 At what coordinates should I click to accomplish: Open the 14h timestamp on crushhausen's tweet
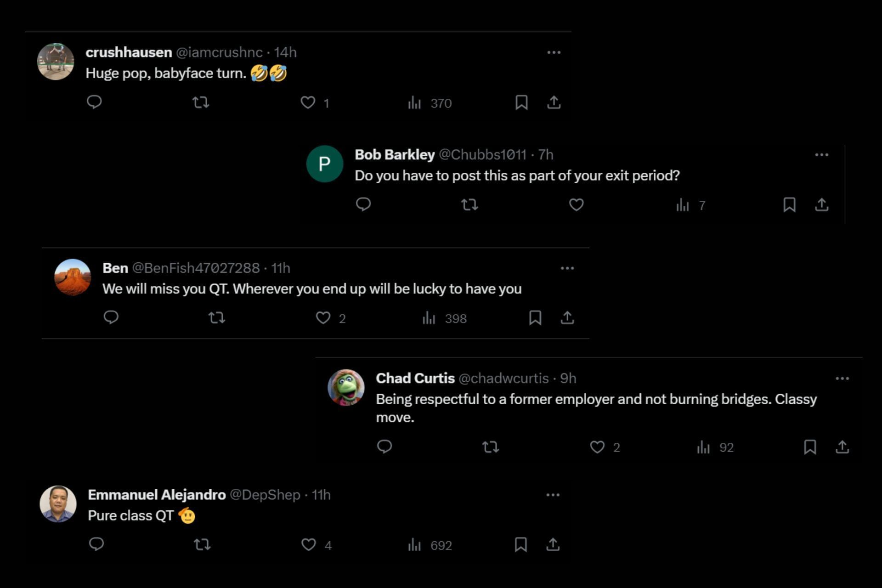coord(285,52)
